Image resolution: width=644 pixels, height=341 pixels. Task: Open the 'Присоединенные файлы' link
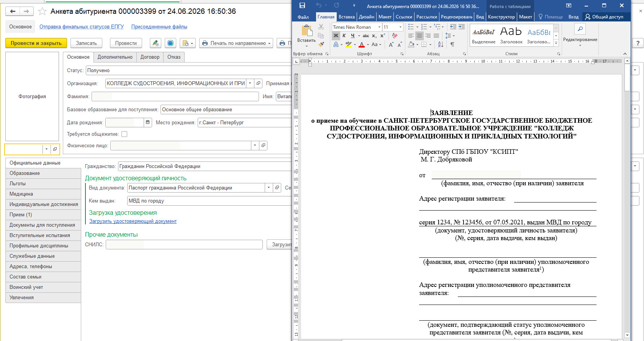159,27
